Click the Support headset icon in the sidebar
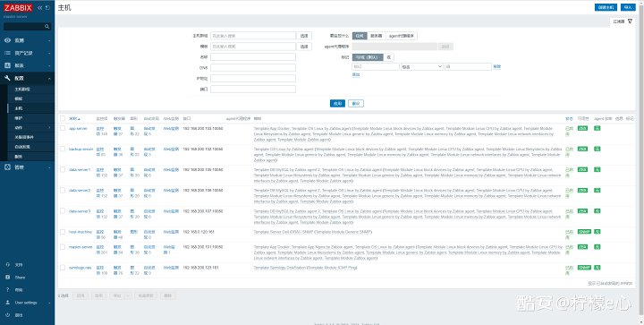Image resolution: width=644 pixels, height=325 pixels. click(x=8, y=265)
